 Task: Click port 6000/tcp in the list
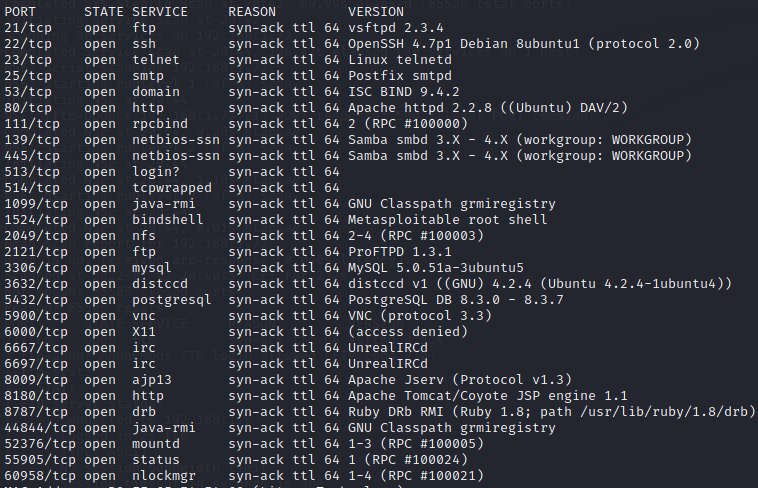tap(33, 331)
